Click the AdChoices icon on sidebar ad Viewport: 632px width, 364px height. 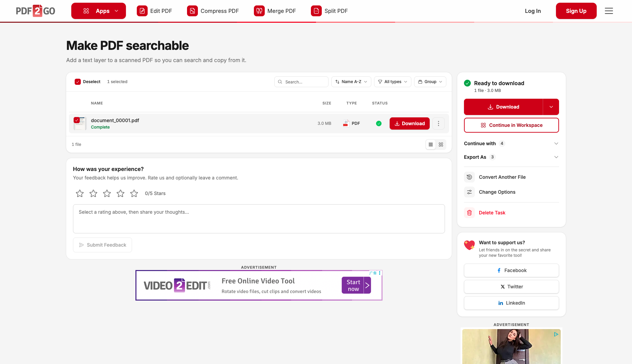tap(556, 334)
